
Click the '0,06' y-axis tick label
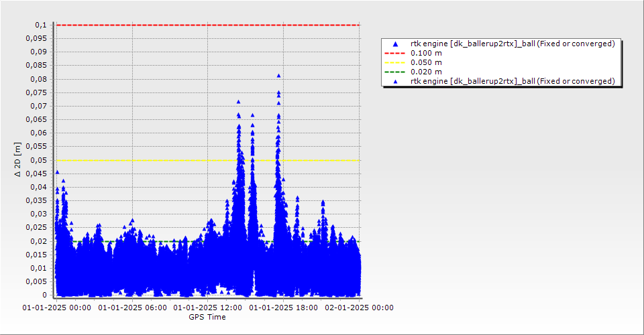point(39,133)
